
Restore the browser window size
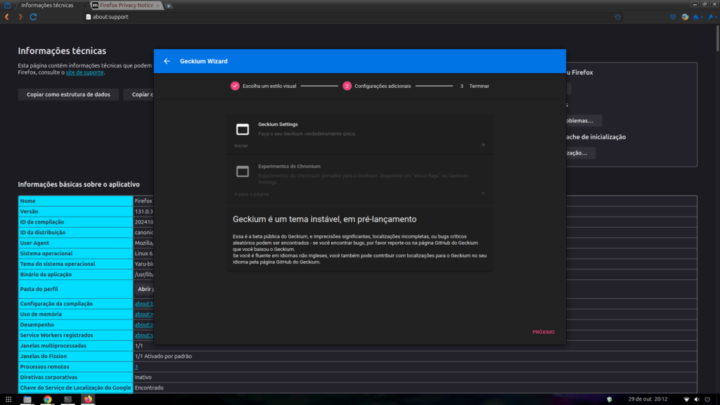[704, 4]
